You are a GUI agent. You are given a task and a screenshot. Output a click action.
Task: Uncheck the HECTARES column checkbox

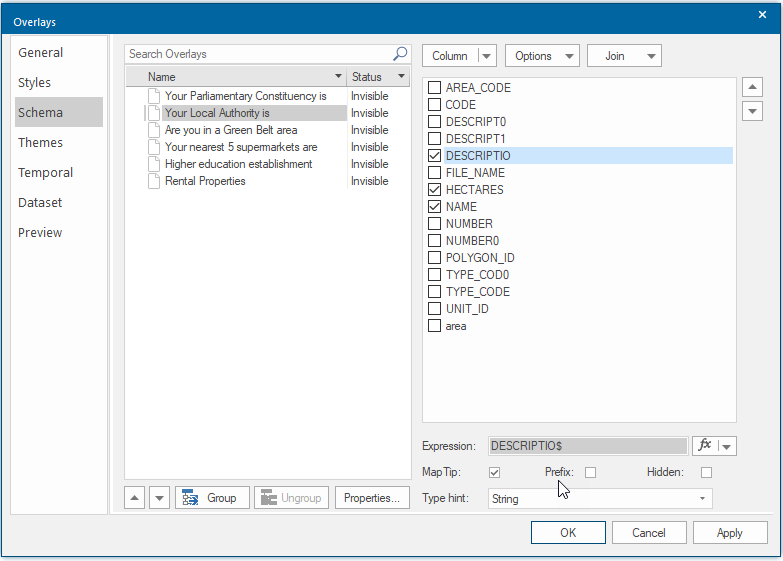coord(434,190)
